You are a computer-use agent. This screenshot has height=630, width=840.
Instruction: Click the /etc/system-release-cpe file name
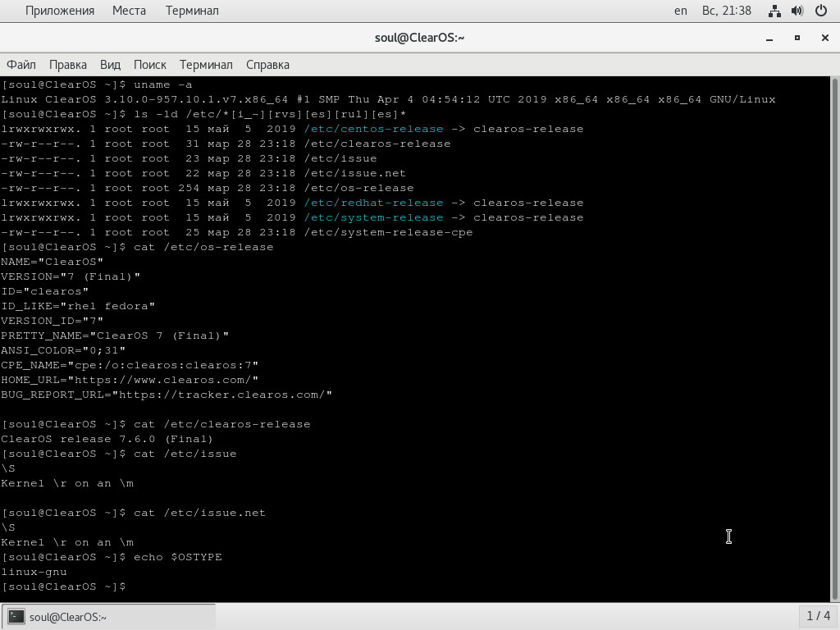(x=388, y=232)
